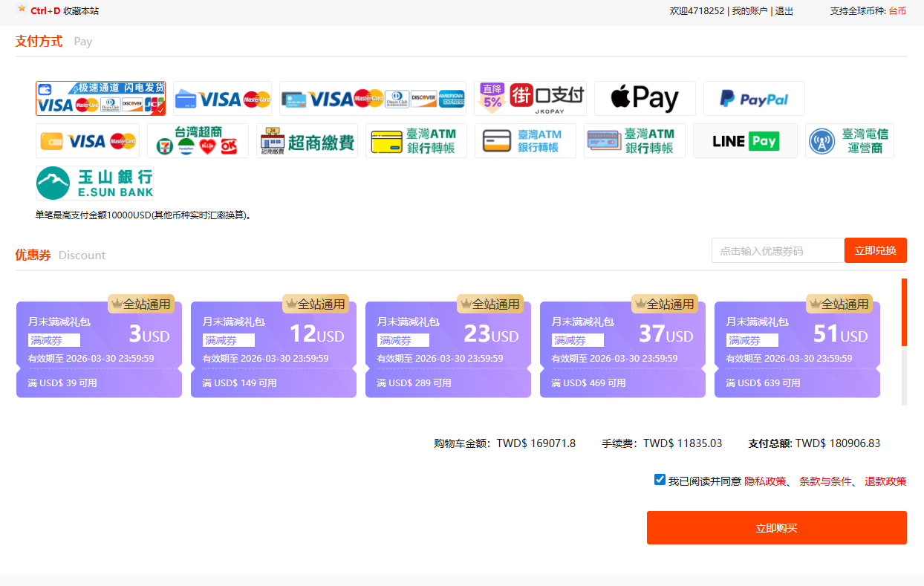Select the fast channel Visa JCB option
The width and height of the screenshot is (924, 586).
pos(101,98)
